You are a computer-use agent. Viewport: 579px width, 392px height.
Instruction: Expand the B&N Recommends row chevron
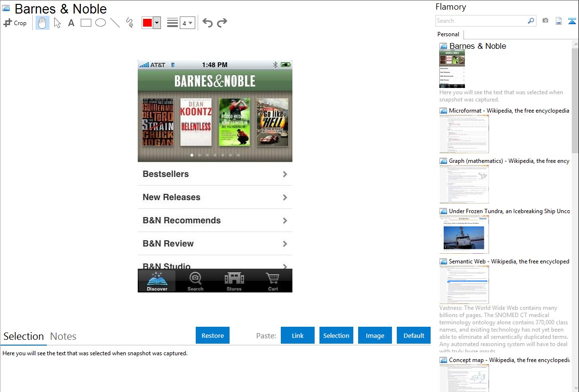pyautogui.click(x=285, y=220)
